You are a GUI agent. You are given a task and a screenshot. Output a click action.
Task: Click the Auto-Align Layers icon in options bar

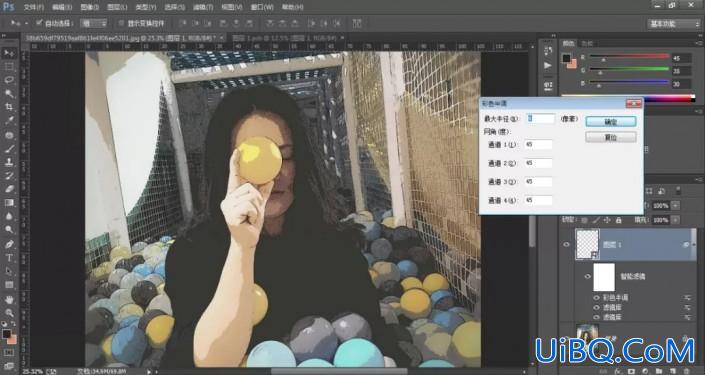[357, 23]
